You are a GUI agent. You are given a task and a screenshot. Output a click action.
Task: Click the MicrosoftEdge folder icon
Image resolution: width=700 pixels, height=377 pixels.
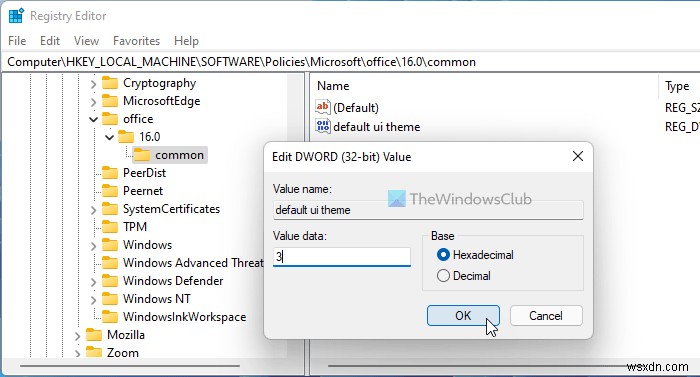point(110,101)
